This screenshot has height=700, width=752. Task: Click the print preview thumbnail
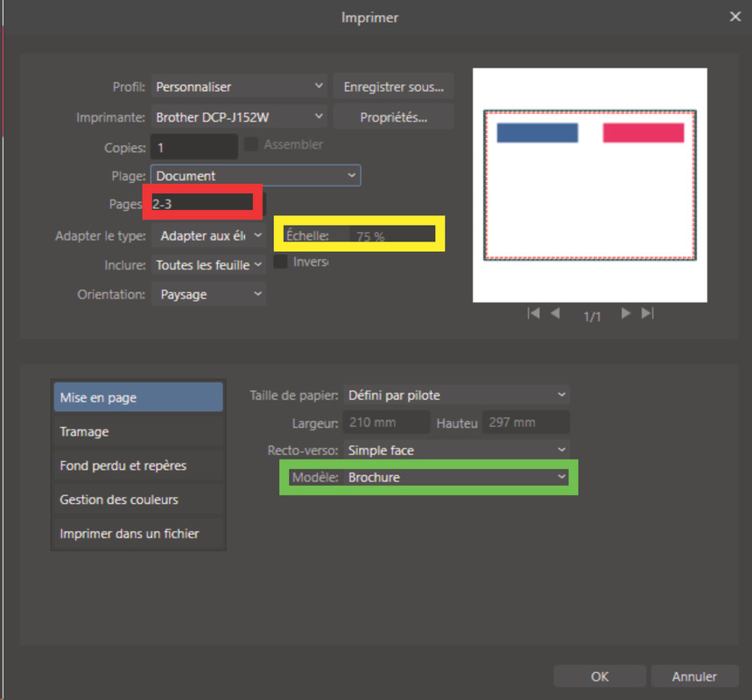pyautogui.click(x=590, y=185)
